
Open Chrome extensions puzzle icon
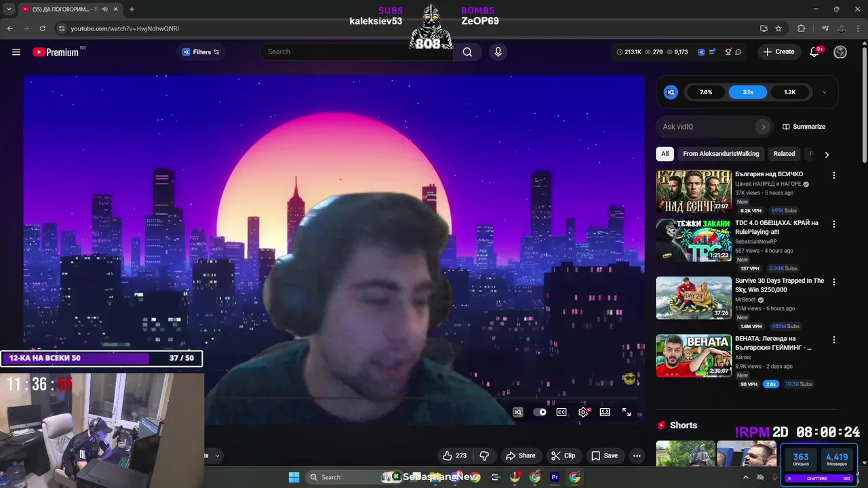click(802, 28)
